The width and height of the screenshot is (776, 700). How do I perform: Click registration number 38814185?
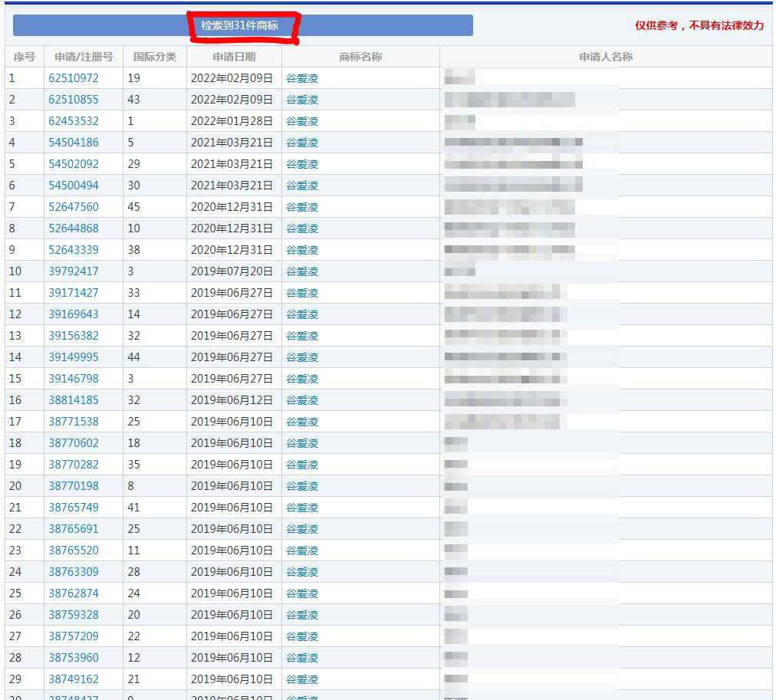[74, 400]
